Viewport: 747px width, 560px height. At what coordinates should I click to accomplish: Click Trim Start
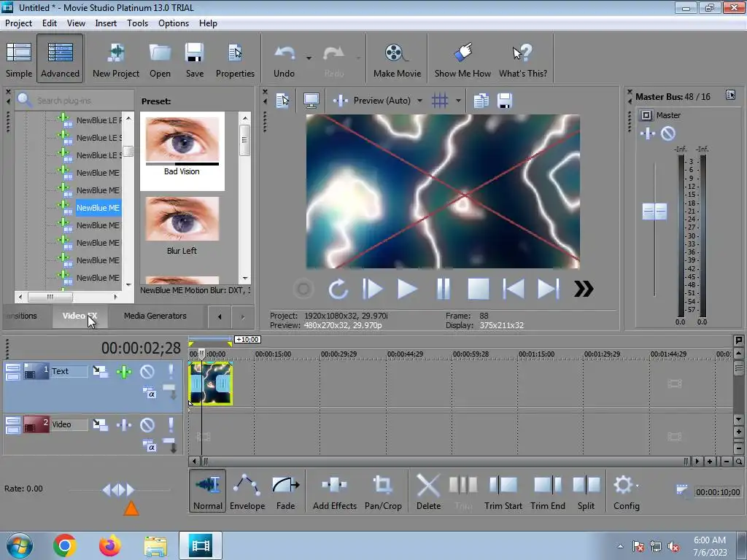(x=503, y=491)
